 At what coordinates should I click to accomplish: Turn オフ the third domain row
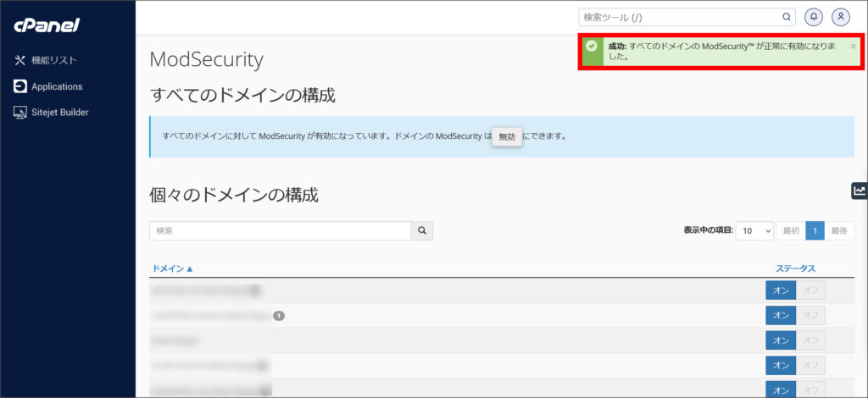click(810, 340)
